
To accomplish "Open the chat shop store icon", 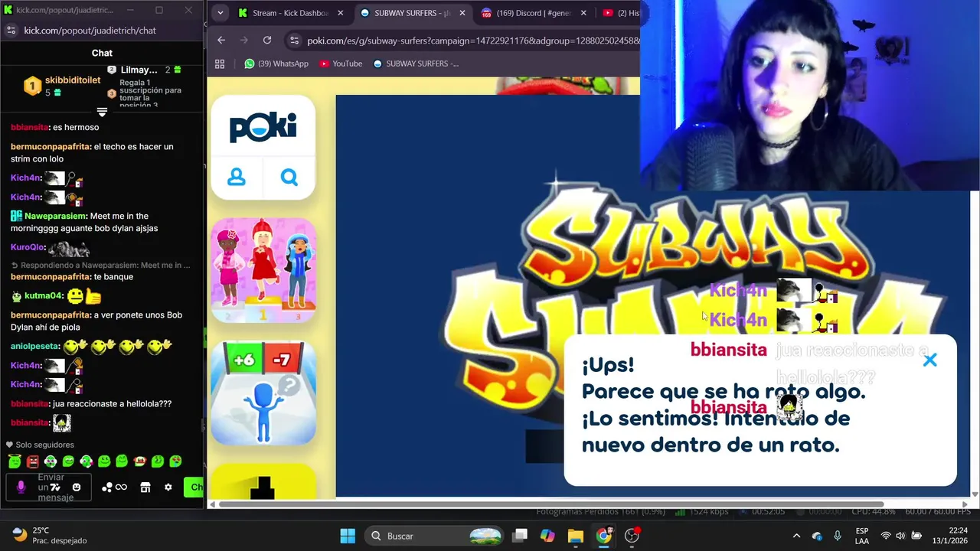I will pos(145,487).
